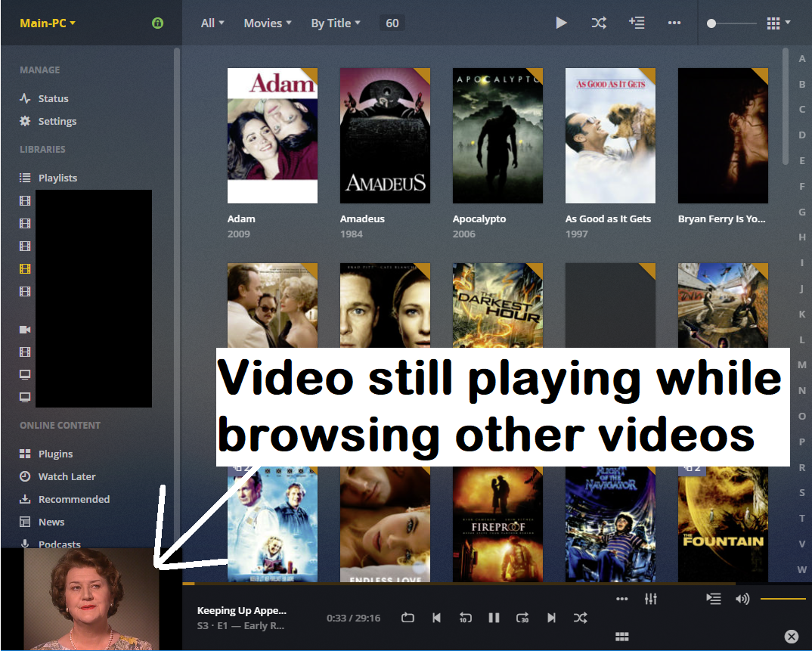812x651 pixels.
Task: Skip to previous item in player
Action: (x=436, y=617)
